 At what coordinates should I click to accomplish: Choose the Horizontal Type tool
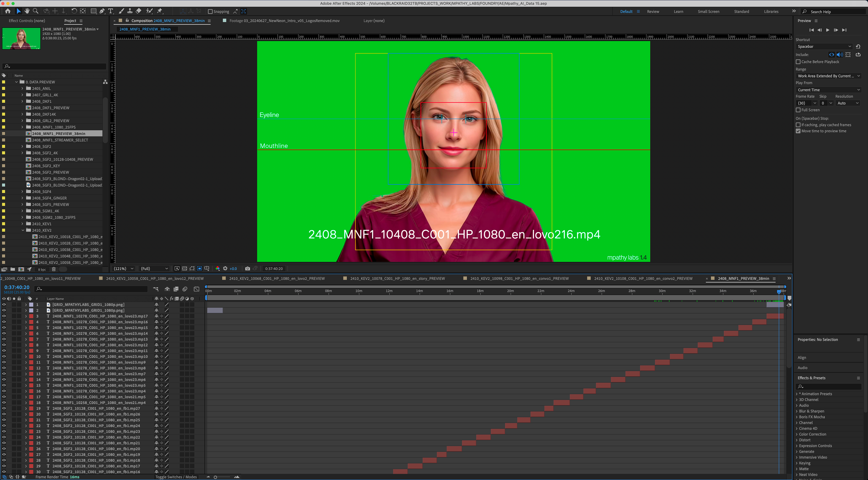(111, 11)
